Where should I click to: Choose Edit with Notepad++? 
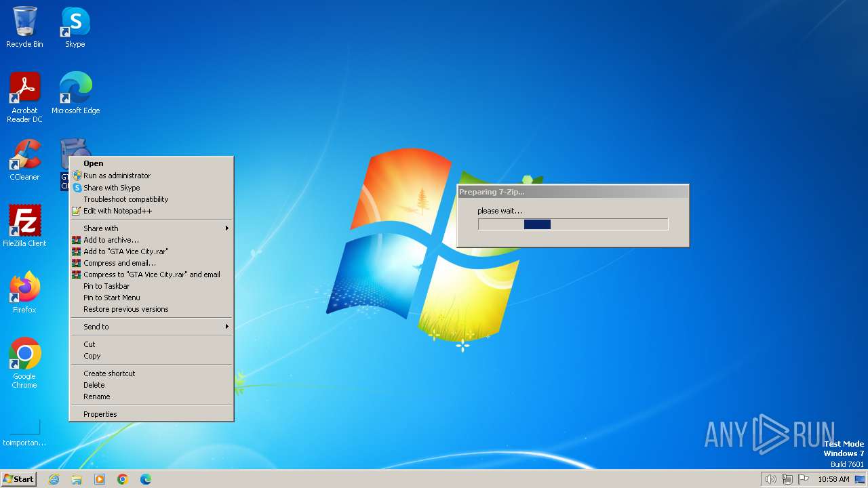pos(151,211)
